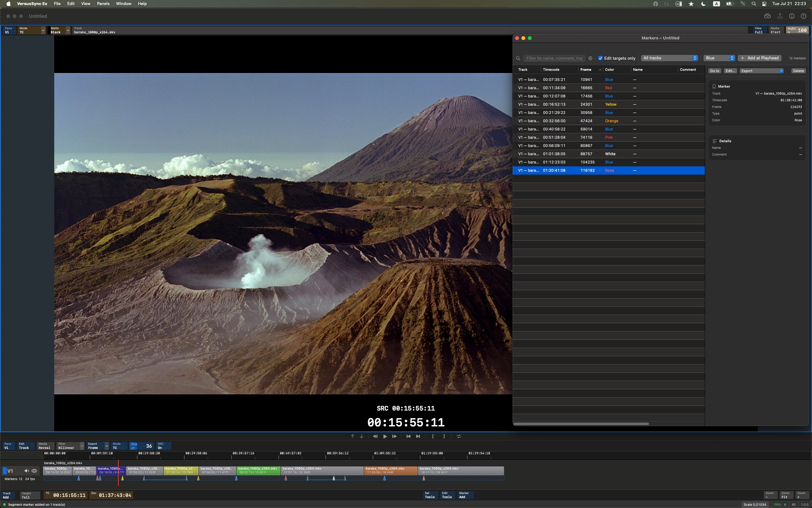
Task: Open the View menu
Action: (x=86, y=4)
